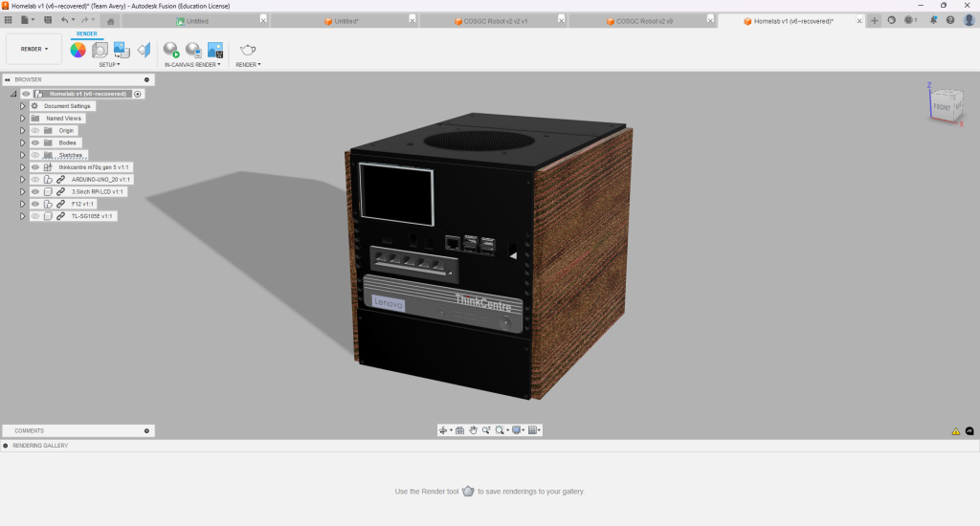Toggle visibility of Homelab v1 root component
This screenshot has height=526, width=980.
click(x=26, y=94)
